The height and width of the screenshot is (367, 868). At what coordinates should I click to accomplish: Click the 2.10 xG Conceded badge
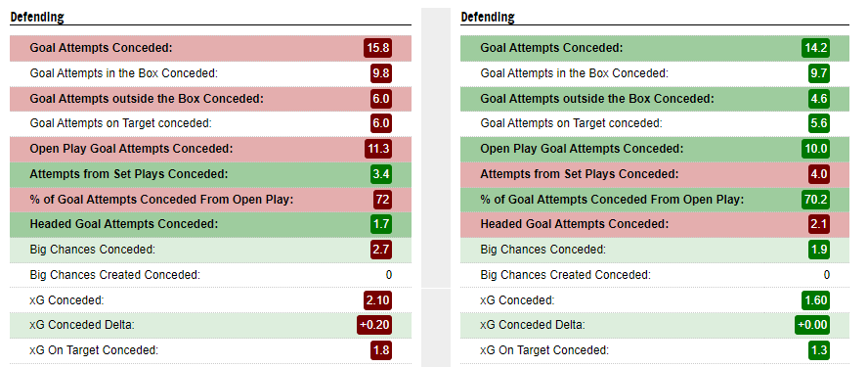pos(378,300)
